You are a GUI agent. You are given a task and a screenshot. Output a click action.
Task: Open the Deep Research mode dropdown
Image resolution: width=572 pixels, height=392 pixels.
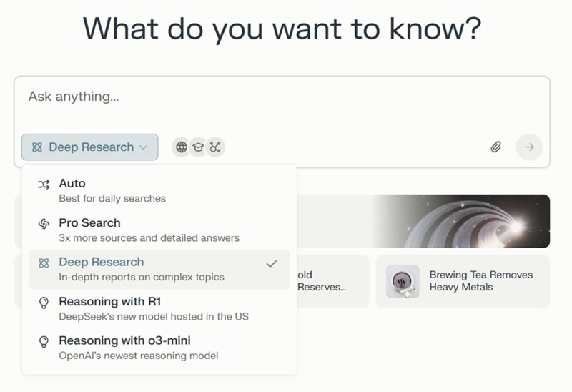(89, 147)
